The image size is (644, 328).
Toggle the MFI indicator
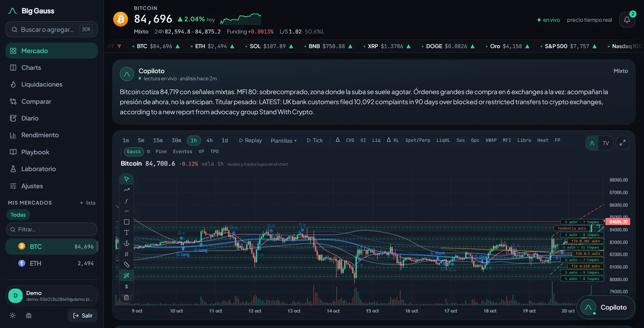coord(507,140)
